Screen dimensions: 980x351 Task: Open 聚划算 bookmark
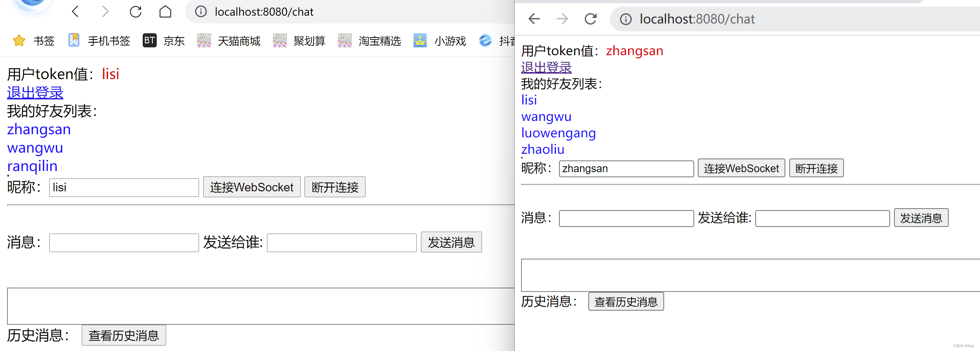tap(299, 41)
